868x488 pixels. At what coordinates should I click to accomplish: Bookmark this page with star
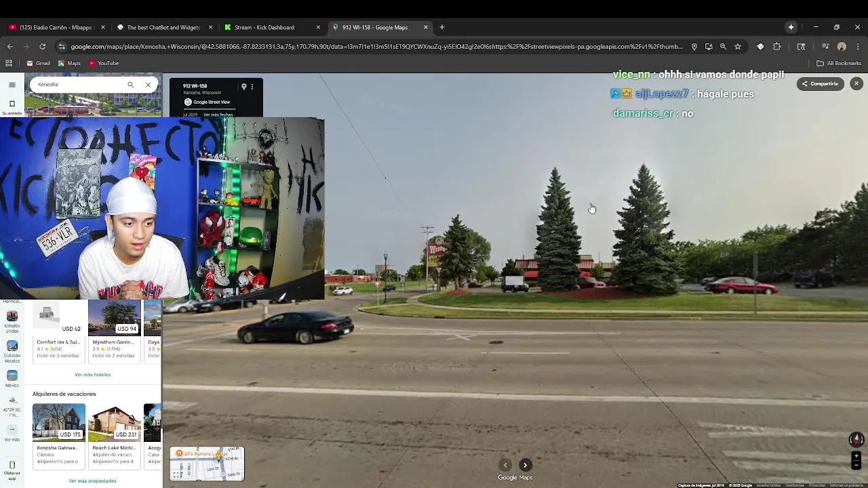[738, 47]
